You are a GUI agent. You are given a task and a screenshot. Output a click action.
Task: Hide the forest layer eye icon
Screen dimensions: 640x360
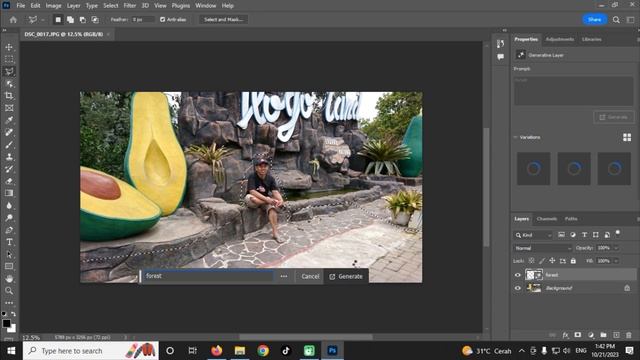coord(518,275)
